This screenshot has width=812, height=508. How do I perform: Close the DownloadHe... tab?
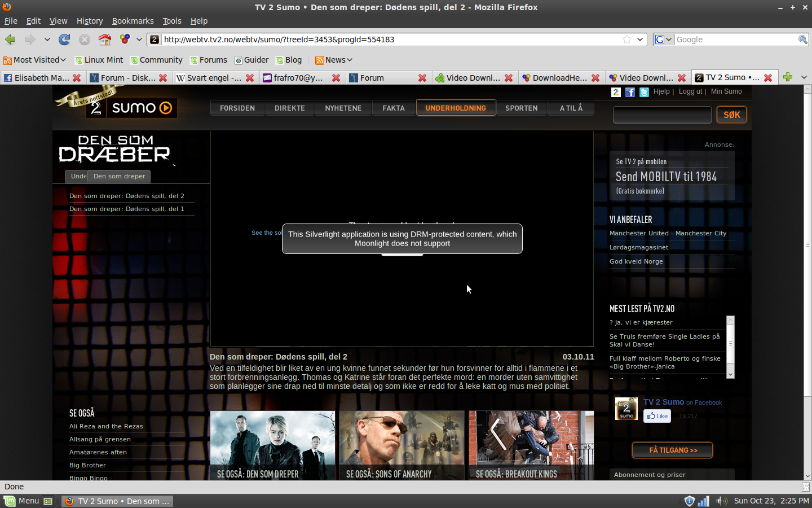pyautogui.click(x=595, y=78)
